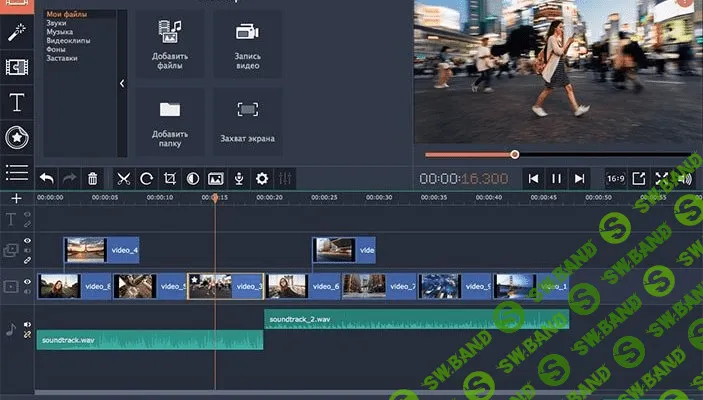Image resolution: width=703 pixels, height=400 pixels.
Task: Select video_7 clip on timeline
Action: [x=379, y=286]
